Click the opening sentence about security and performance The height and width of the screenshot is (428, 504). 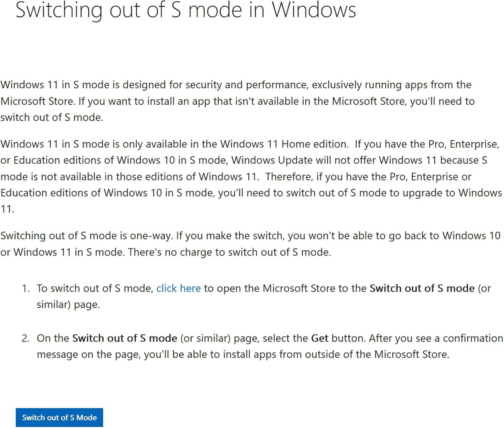click(x=236, y=85)
